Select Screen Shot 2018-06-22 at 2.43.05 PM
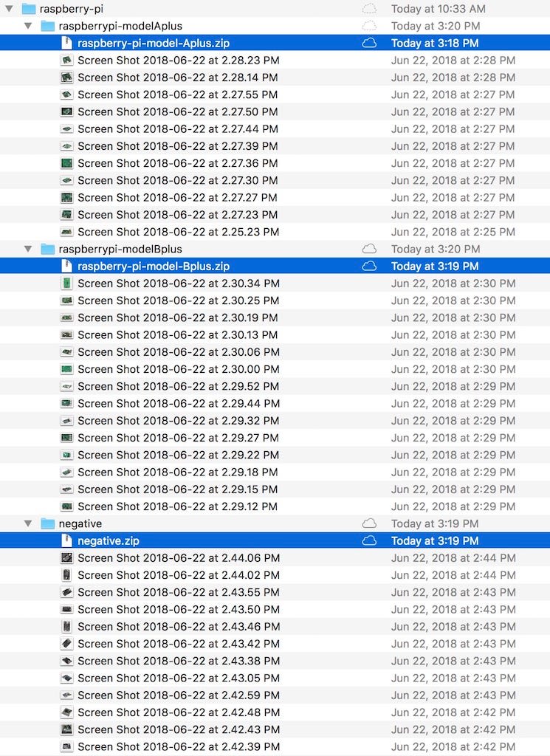The height and width of the screenshot is (756, 550). coord(179,678)
